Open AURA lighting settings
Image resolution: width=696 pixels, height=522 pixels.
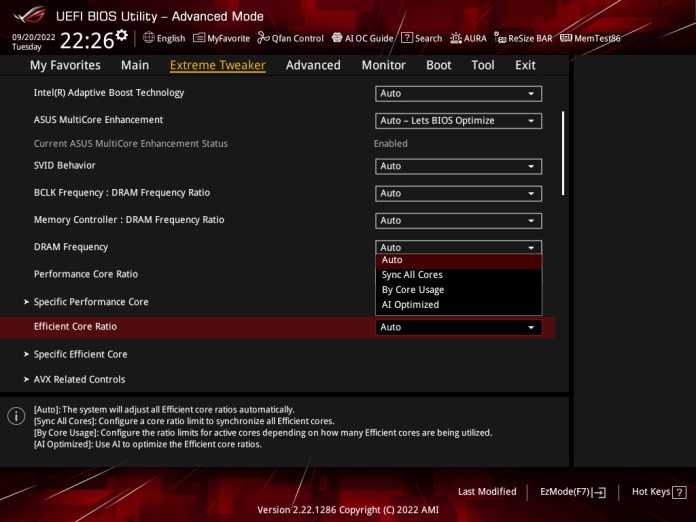(468, 38)
